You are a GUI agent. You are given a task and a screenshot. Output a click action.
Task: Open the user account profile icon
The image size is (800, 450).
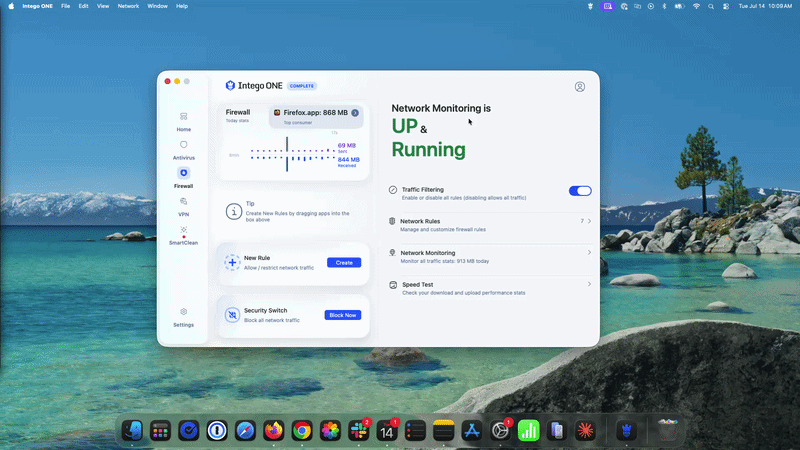(x=580, y=87)
